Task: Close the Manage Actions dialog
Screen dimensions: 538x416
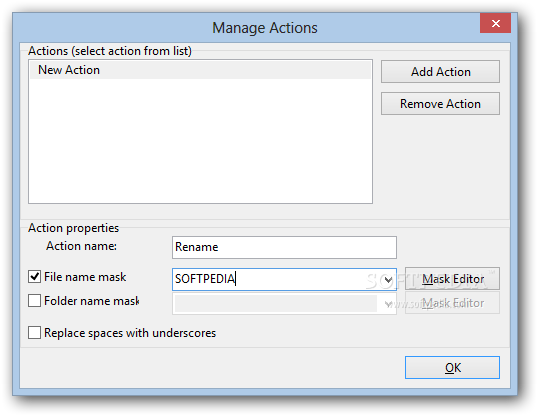Action: click(495, 23)
